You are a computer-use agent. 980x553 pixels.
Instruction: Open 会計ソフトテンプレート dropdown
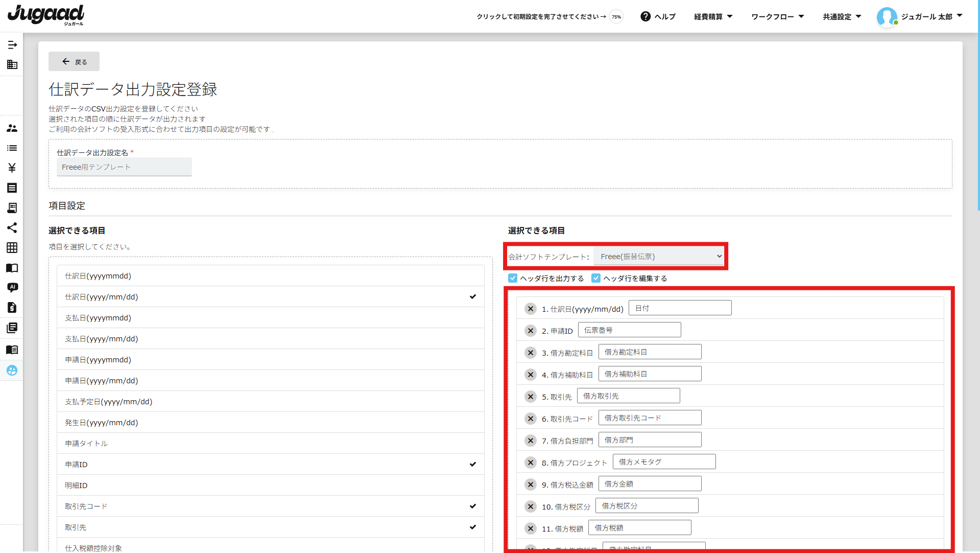click(x=660, y=257)
